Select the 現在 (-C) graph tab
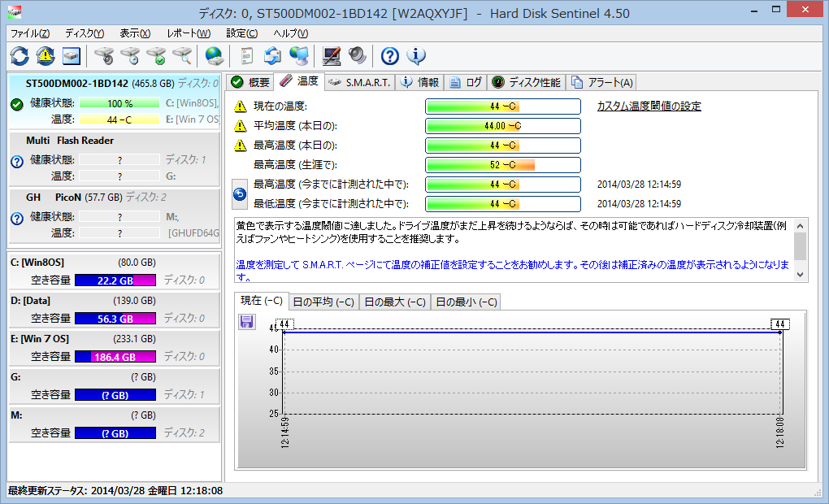The width and height of the screenshot is (829, 504). (x=262, y=301)
